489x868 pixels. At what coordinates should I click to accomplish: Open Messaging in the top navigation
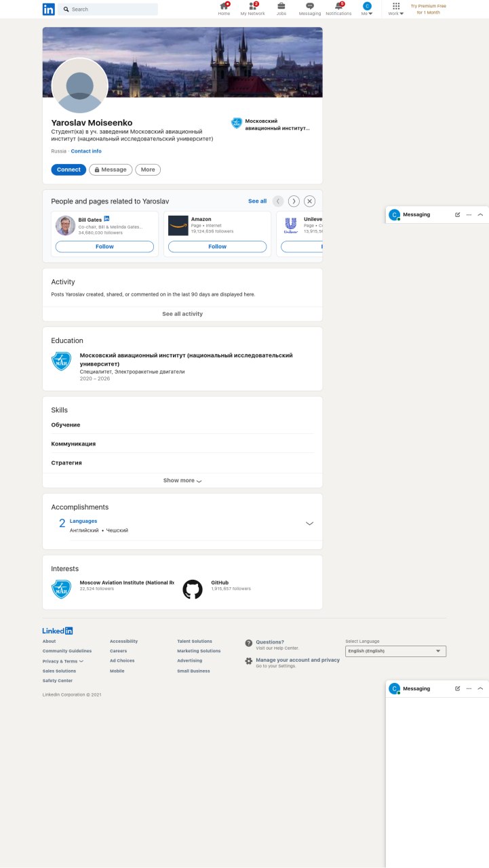[x=310, y=9]
